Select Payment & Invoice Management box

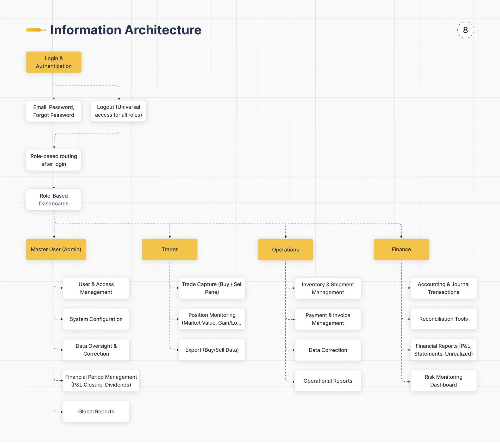pos(328,319)
